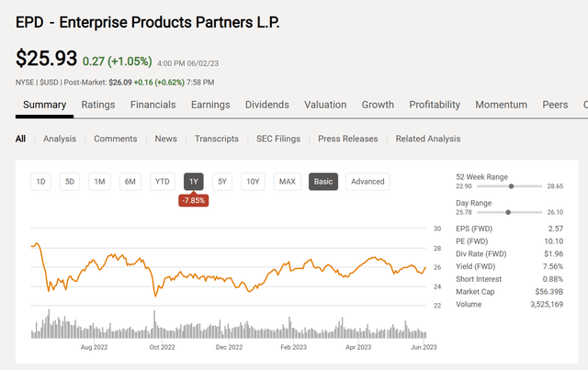Open Transcripts filter
Viewport: 588px width, 370px height.
click(217, 139)
